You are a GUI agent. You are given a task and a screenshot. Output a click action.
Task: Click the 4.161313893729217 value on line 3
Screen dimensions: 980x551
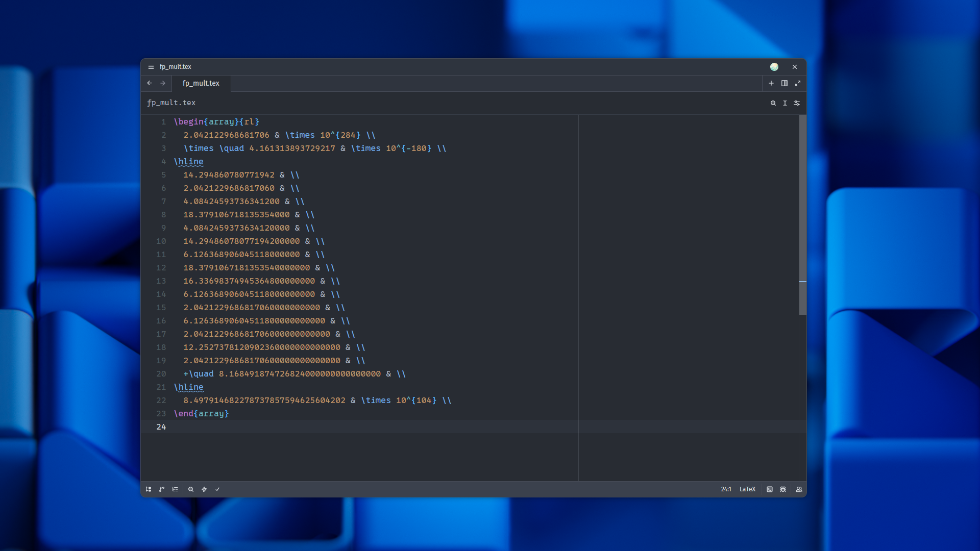pyautogui.click(x=292, y=148)
